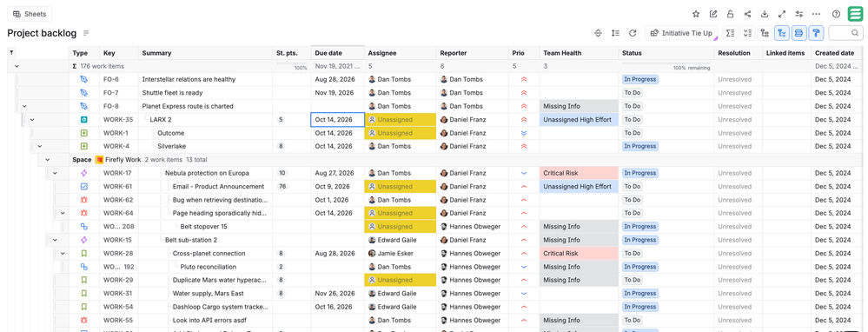Toggle the active row-cards layout button
Viewport: 868px width, 332px height.
click(x=798, y=33)
